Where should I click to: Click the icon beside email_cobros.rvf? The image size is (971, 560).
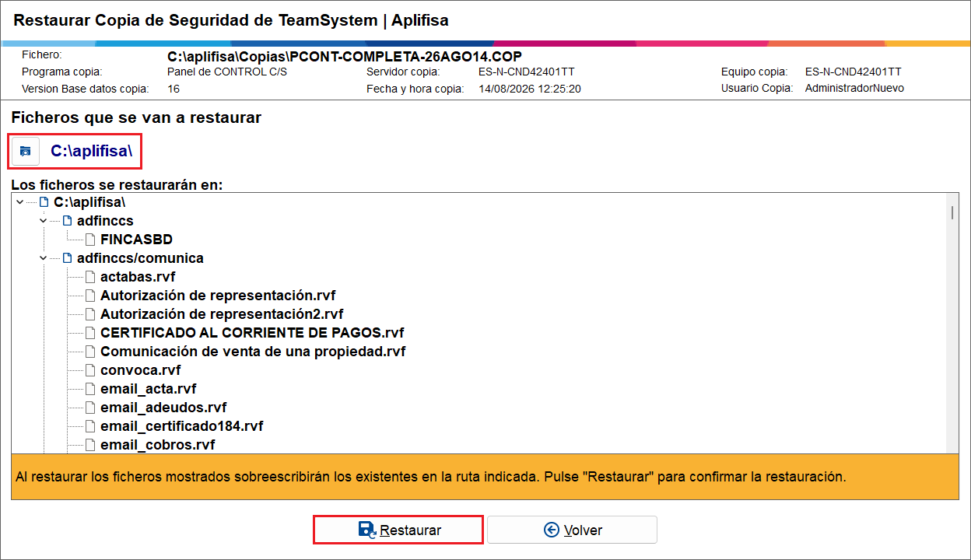click(x=90, y=445)
